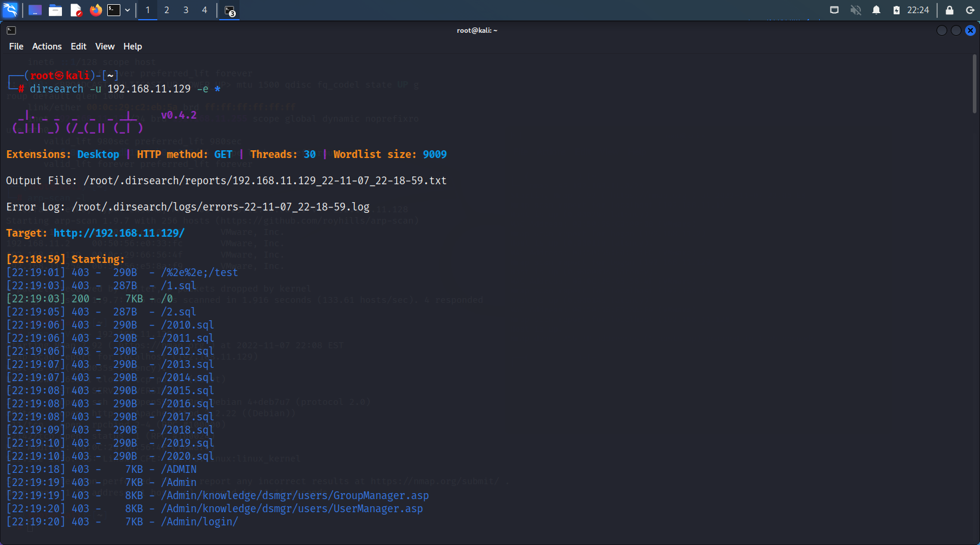Click the v0.4.2 version label
980x545 pixels.
coord(179,115)
